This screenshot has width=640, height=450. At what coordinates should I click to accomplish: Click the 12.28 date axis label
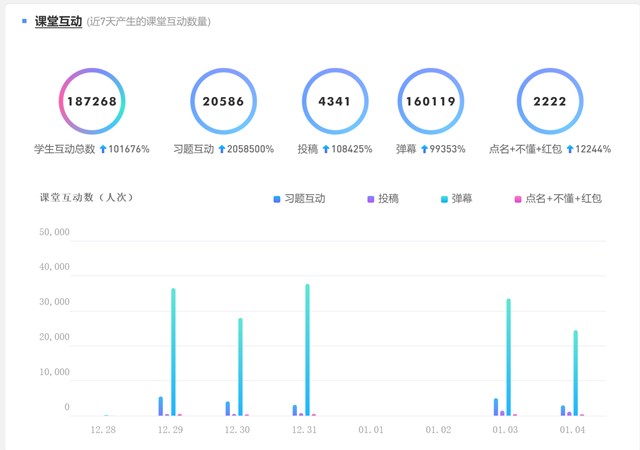click(103, 430)
